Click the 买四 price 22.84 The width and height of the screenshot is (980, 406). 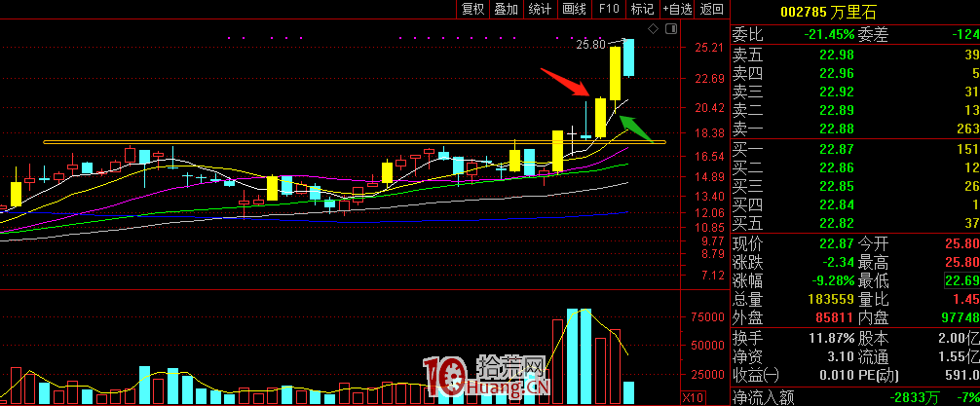pos(836,204)
